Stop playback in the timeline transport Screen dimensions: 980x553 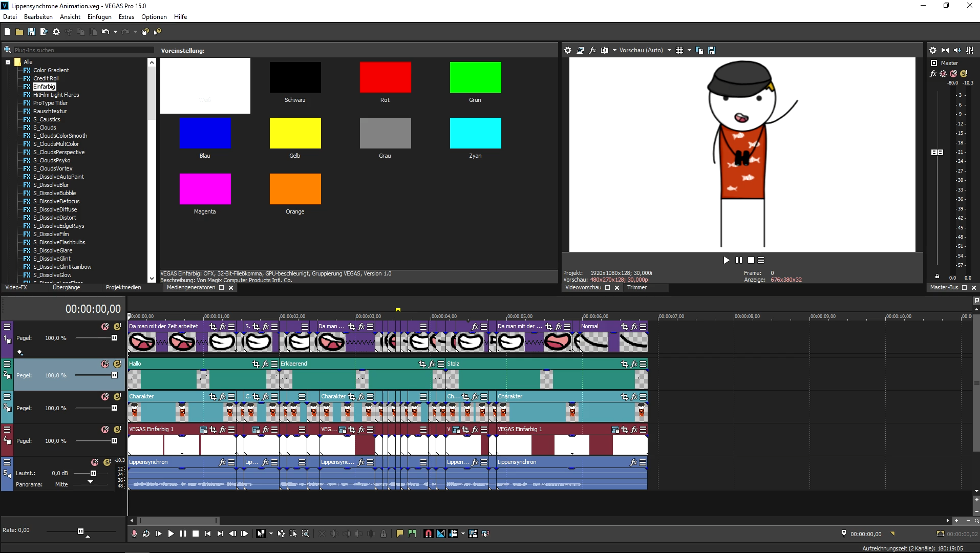(196, 534)
